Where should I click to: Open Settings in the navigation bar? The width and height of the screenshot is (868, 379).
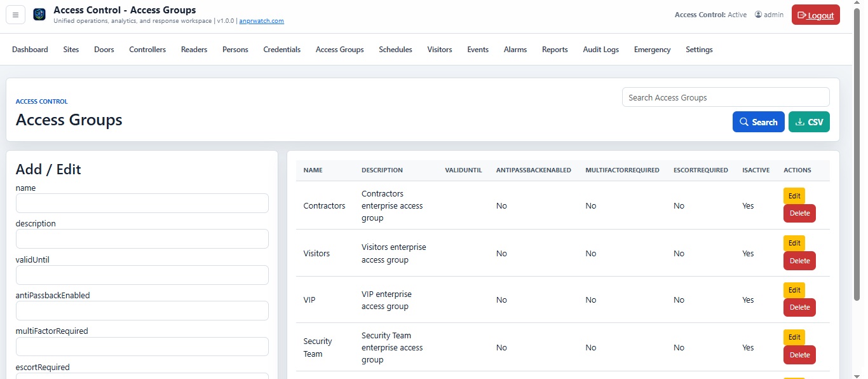tap(699, 50)
